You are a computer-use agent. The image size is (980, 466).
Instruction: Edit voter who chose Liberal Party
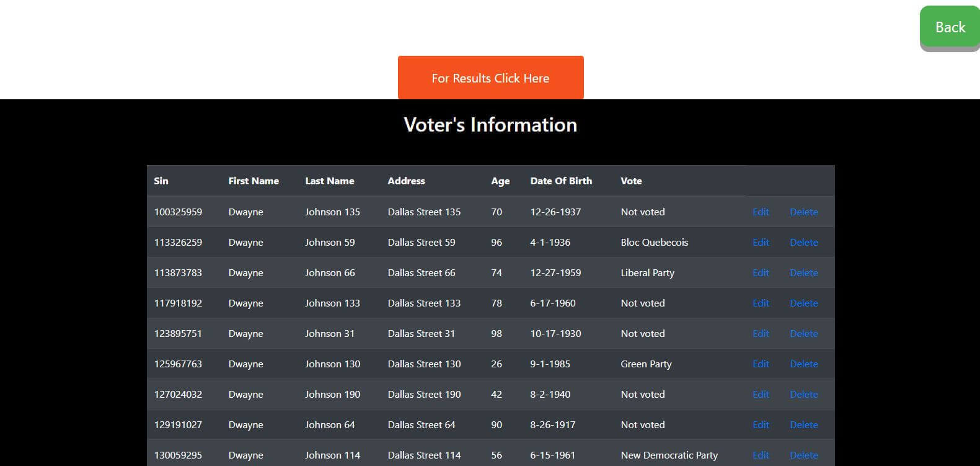point(761,273)
